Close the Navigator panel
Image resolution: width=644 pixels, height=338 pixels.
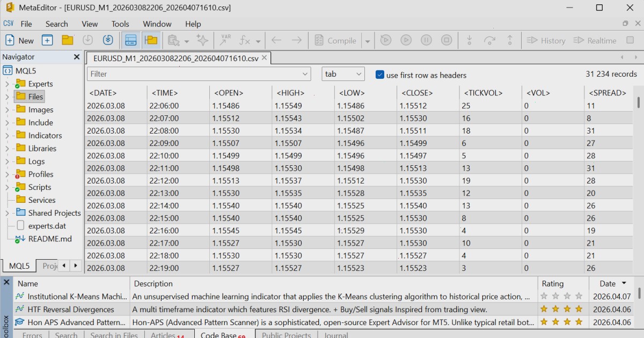point(76,57)
